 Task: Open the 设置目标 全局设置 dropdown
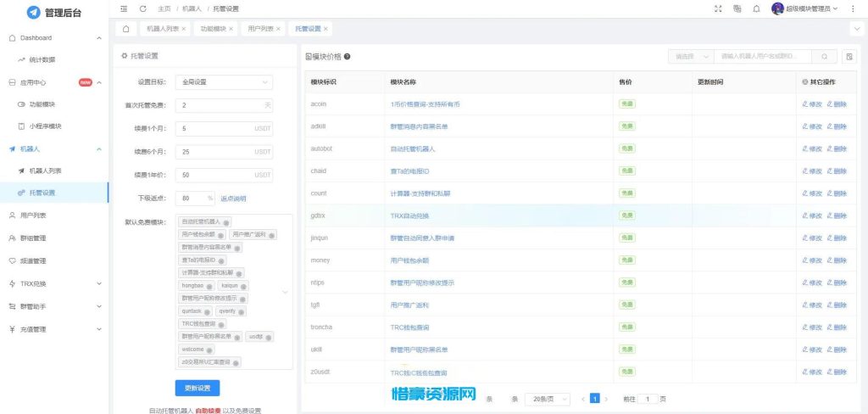(x=224, y=82)
